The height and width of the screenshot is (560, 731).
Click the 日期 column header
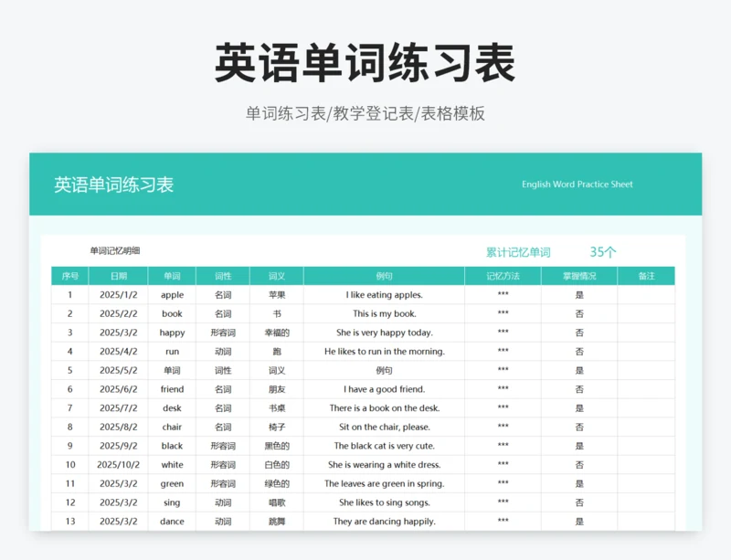[x=119, y=276]
